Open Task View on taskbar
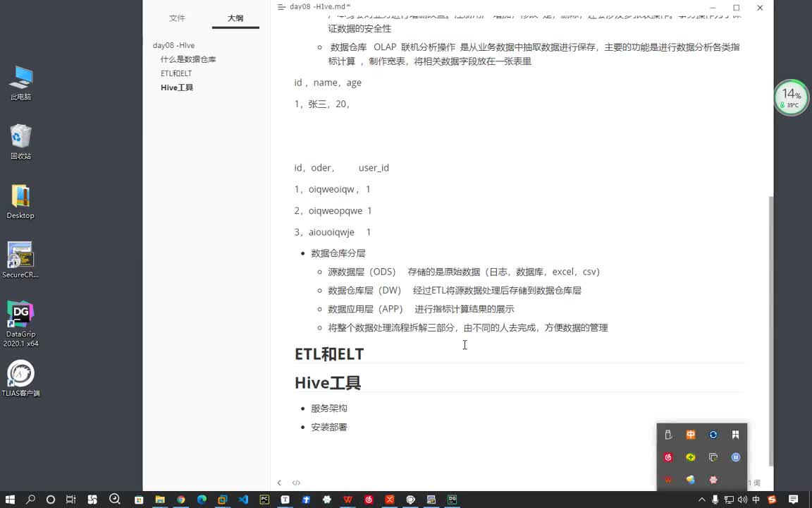Screen dimensions: 812x508 coord(71,500)
